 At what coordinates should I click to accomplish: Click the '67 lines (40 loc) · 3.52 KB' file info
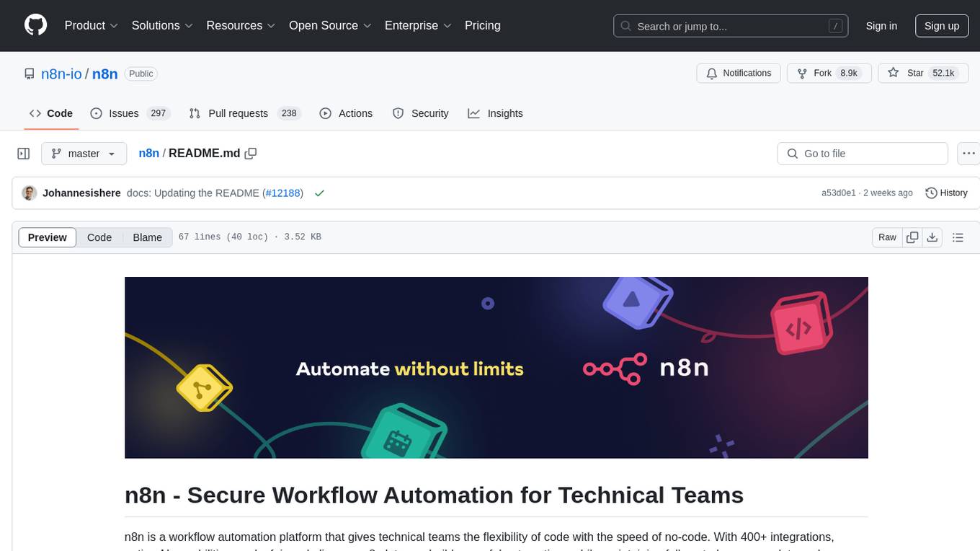click(x=249, y=237)
